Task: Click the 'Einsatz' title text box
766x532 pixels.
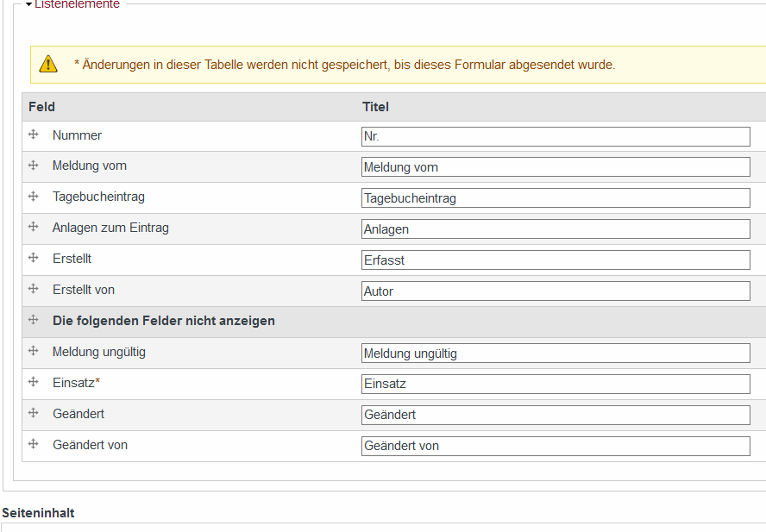Action: click(x=556, y=384)
